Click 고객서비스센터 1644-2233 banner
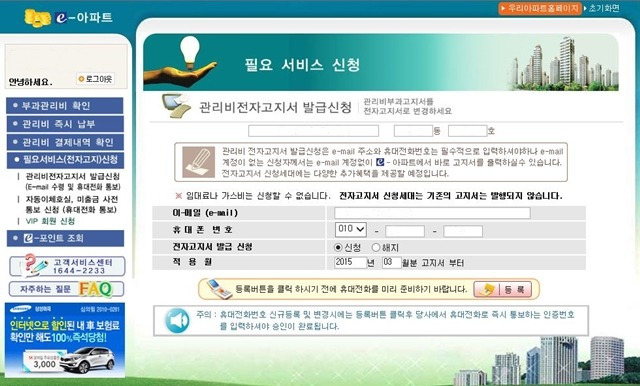The width and height of the screenshot is (640, 386). click(x=67, y=266)
